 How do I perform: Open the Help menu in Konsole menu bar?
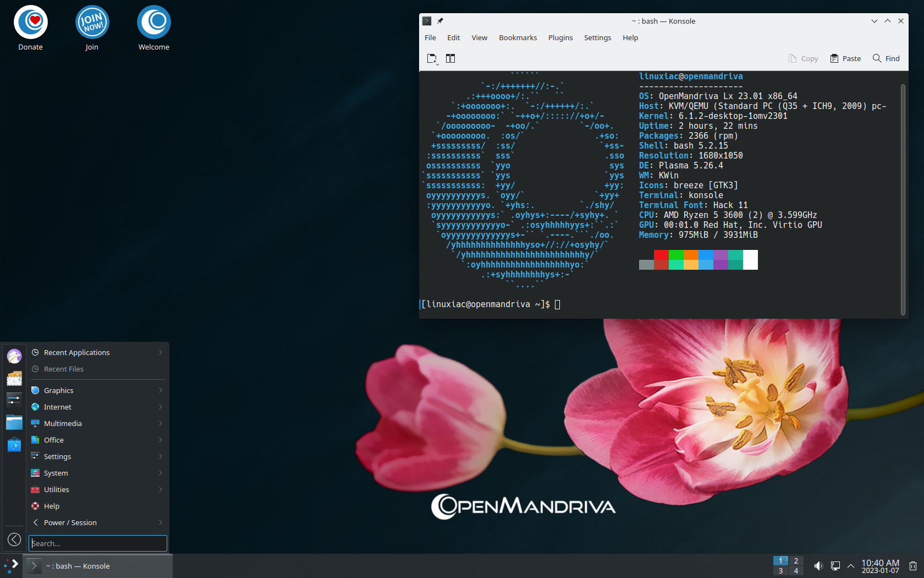(x=630, y=37)
